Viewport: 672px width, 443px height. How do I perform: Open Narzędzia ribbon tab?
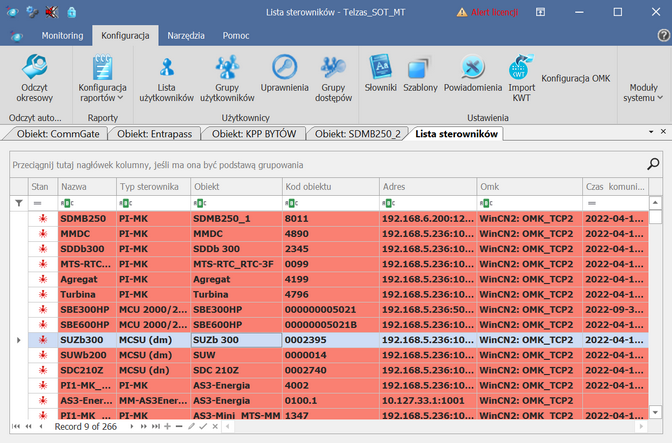pyautogui.click(x=186, y=36)
